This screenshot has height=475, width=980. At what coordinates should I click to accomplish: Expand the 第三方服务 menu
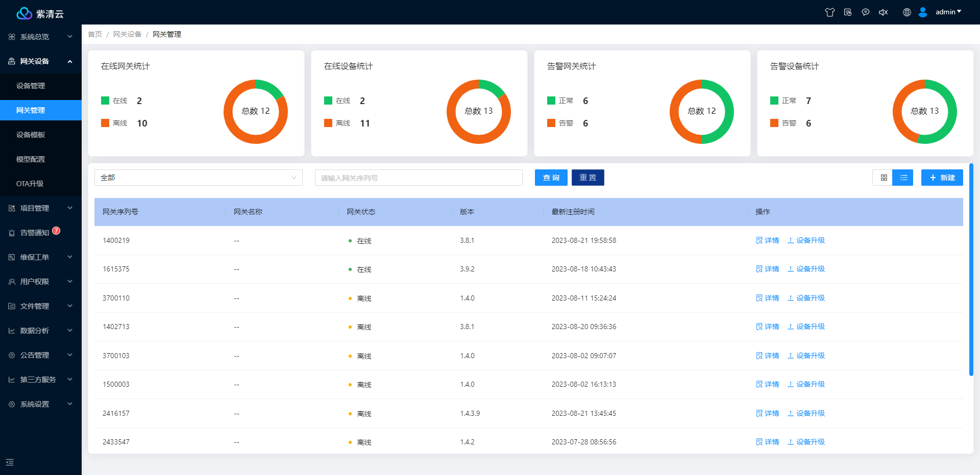click(41, 380)
